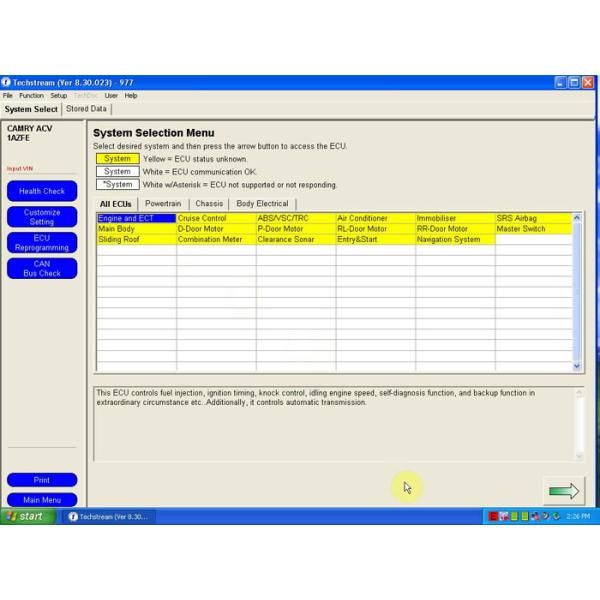Open the Body Electrical tab

click(262, 204)
